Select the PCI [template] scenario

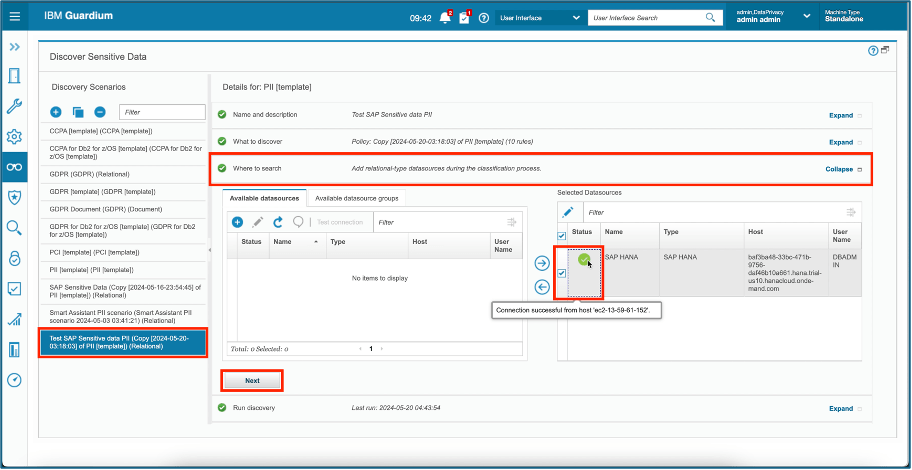122,252
